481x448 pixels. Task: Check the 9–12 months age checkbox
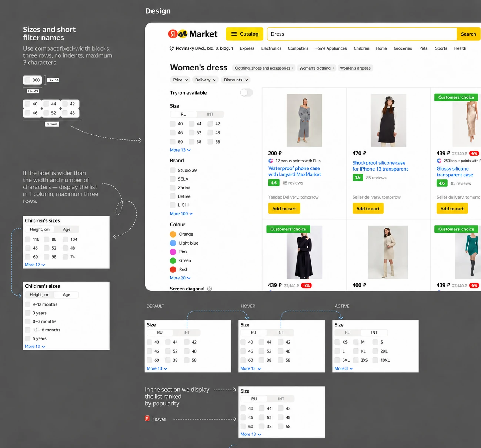[28, 304]
